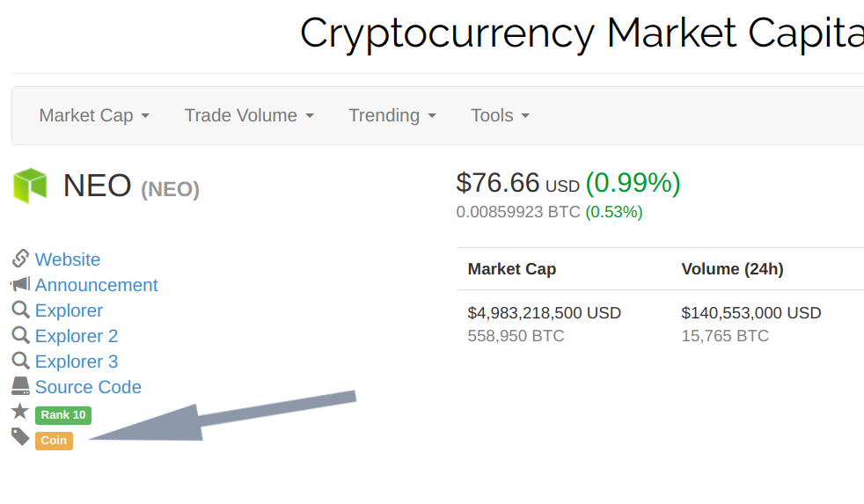The height and width of the screenshot is (504, 864).
Task: Click the megaphone icon beside Announcement
Action: click(x=21, y=284)
